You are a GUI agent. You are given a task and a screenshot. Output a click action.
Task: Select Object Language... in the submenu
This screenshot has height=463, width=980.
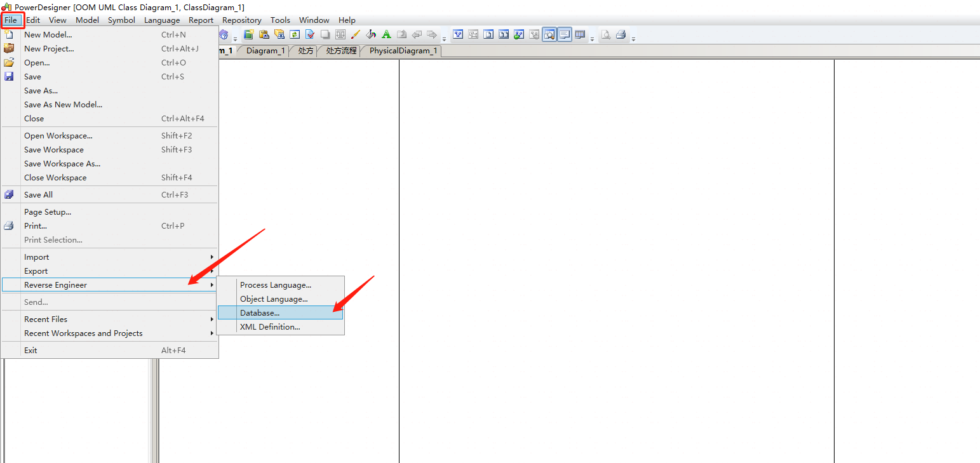click(x=280, y=299)
